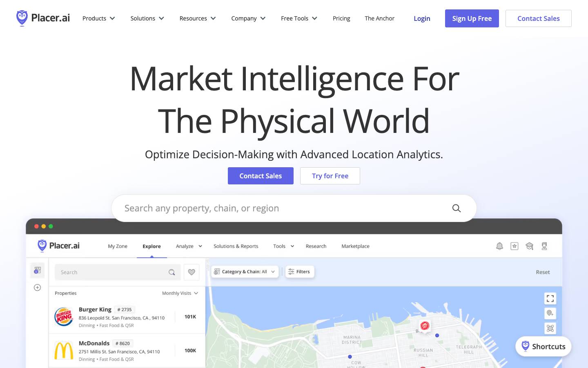Click the Login link
Screen dimensions: 588x368
coord(422,18)
